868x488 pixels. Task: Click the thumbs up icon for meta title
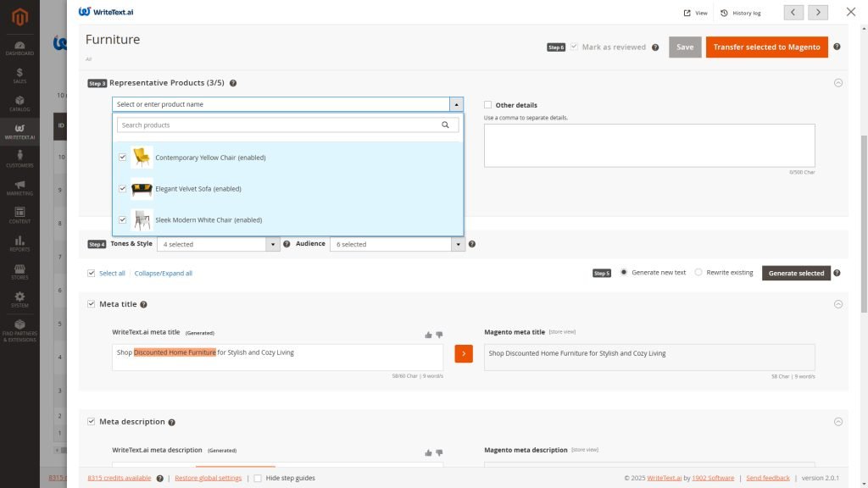[x=428, y=335]
